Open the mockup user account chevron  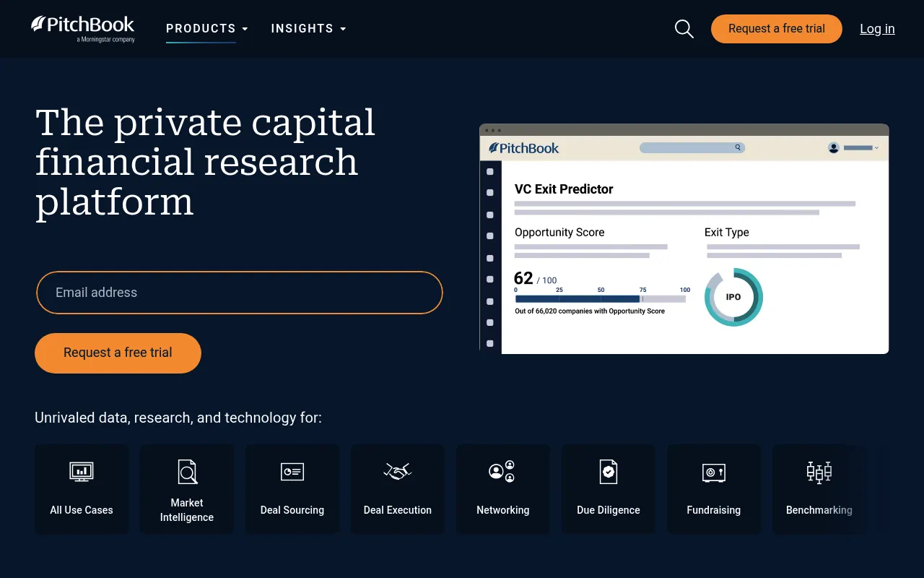pyautogui.click(x=876, y=147)
